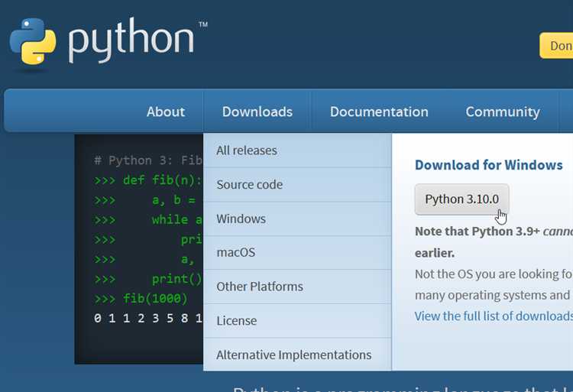Click the 'Note that Python 3.9+' text
The height and width of the screenshot is (392, 573).
coord(477,232)
